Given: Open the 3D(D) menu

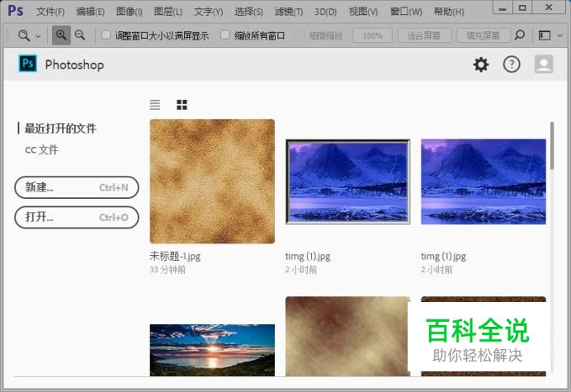Looking at the screenshot, I should click(326, 12).
